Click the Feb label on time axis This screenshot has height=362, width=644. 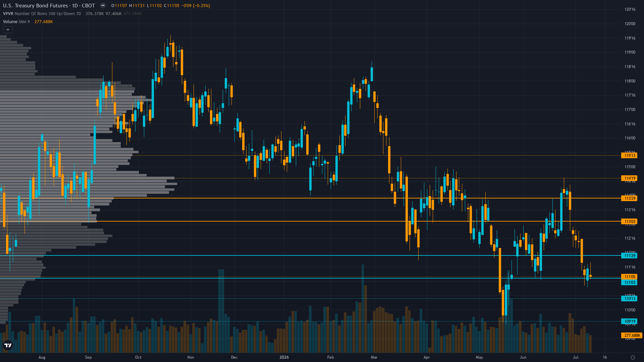(331, 357)
